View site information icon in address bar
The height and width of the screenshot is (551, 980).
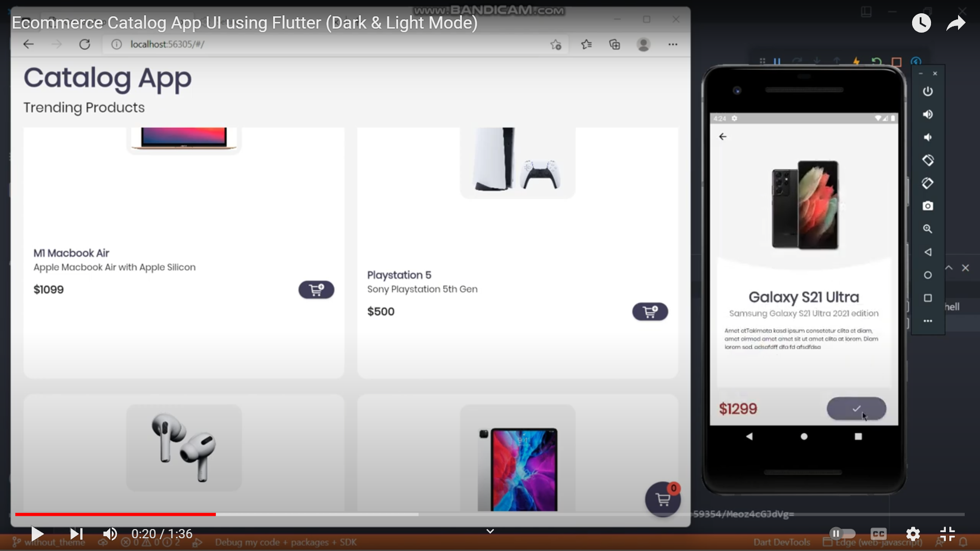click(116, 44)
